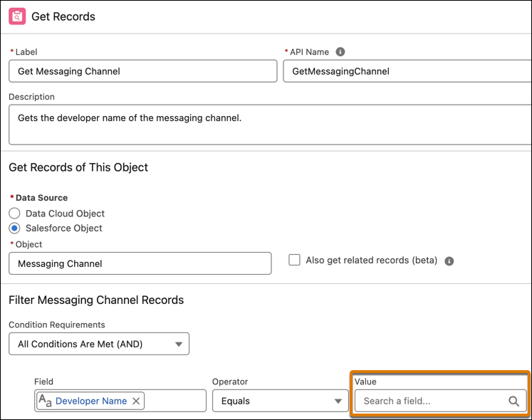Screen dimensions: 532x420
Task: Click the Get Records of This Object heading
Action: click(78, 167)
